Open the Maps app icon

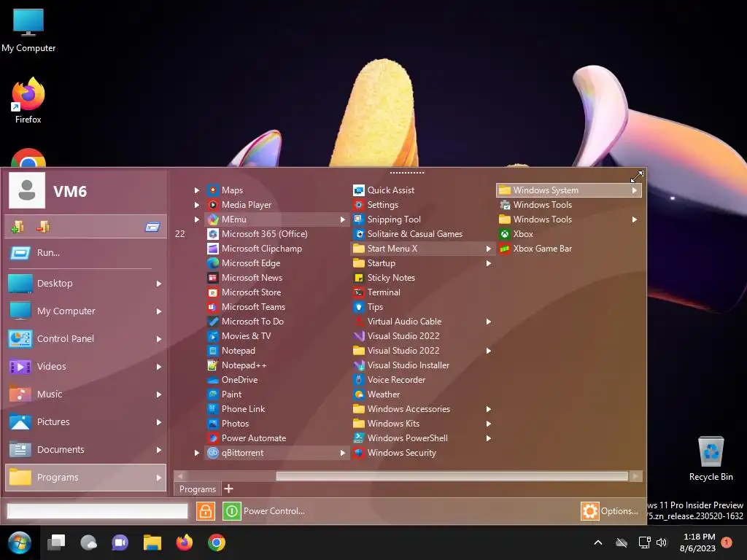click(x=213, y=190)
